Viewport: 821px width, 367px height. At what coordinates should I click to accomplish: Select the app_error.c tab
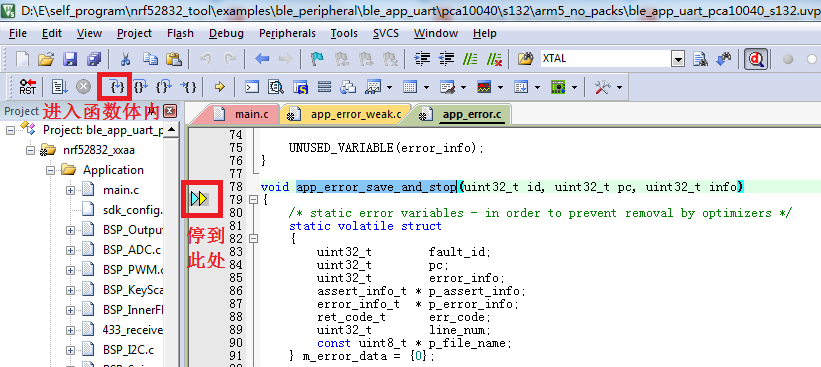pos(463,114)
